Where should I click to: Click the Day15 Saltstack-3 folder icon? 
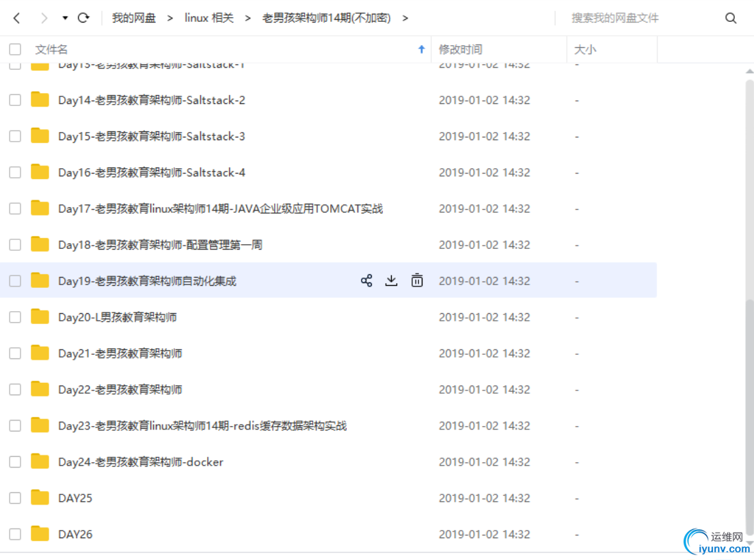click(x=40, y=135)
